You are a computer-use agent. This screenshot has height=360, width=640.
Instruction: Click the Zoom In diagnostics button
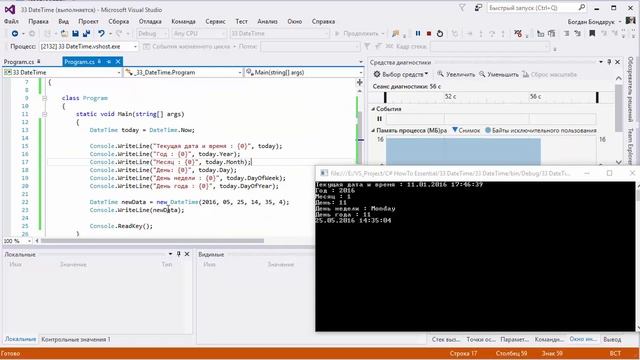coord(456,74)
